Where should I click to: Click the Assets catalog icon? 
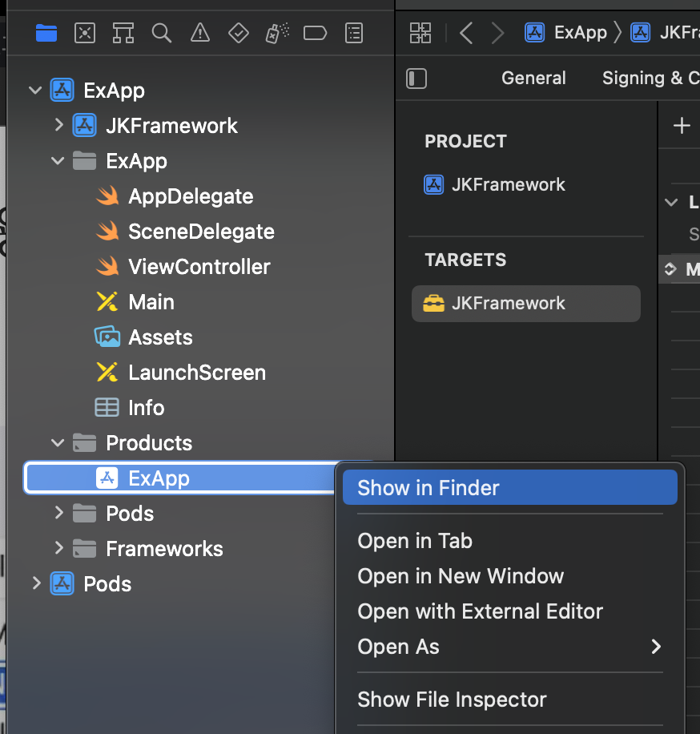click(107, 337)
